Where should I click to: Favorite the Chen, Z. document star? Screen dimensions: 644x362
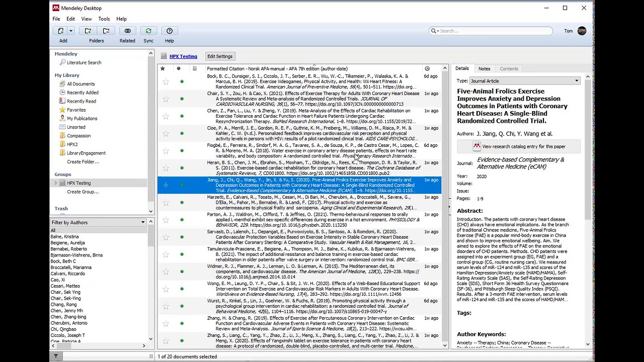click(166, 116)
